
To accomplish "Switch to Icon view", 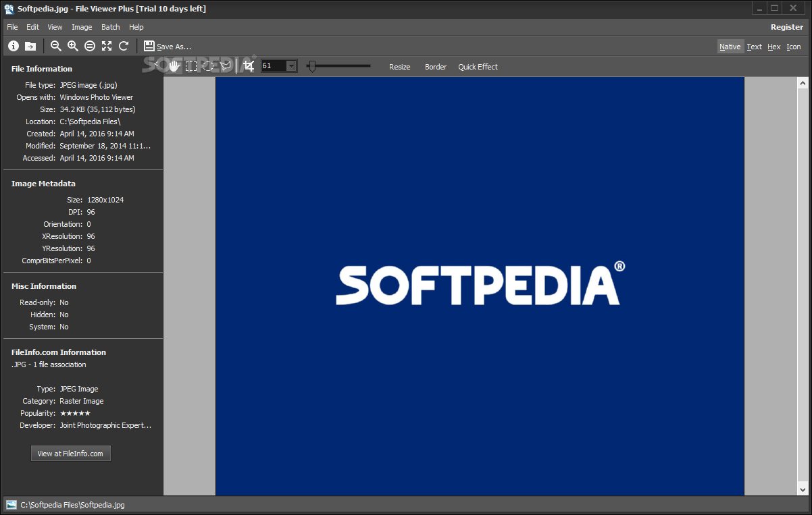I will 794,47.
